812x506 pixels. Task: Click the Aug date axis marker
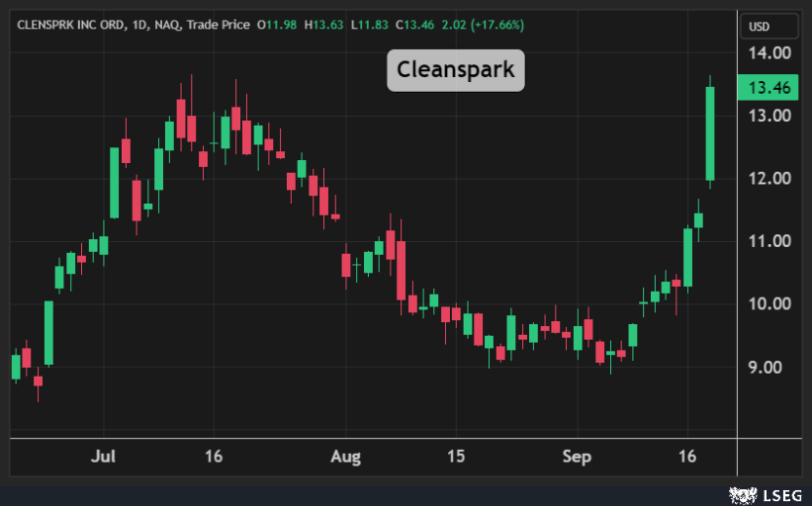346,457
